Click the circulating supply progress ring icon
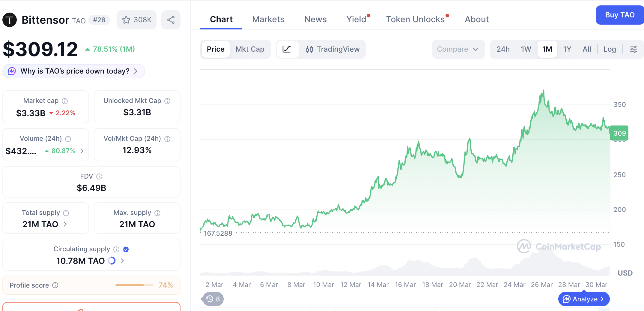Viewport: 644px width, 311px height. (112, 261)
